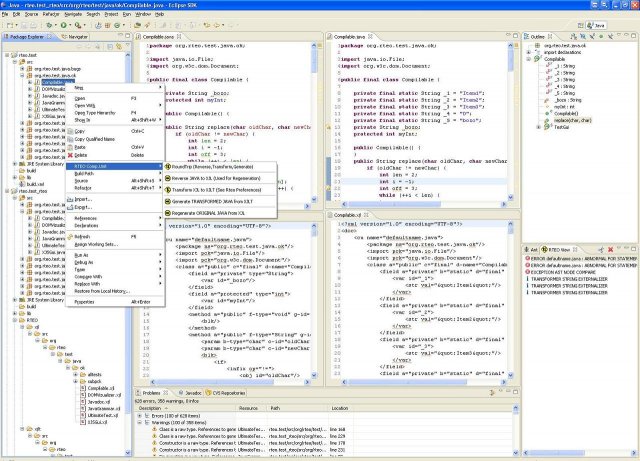Click the Description column header in Problems
The height and width of the screenshot is (461, 640).
[x=185, y=408]
